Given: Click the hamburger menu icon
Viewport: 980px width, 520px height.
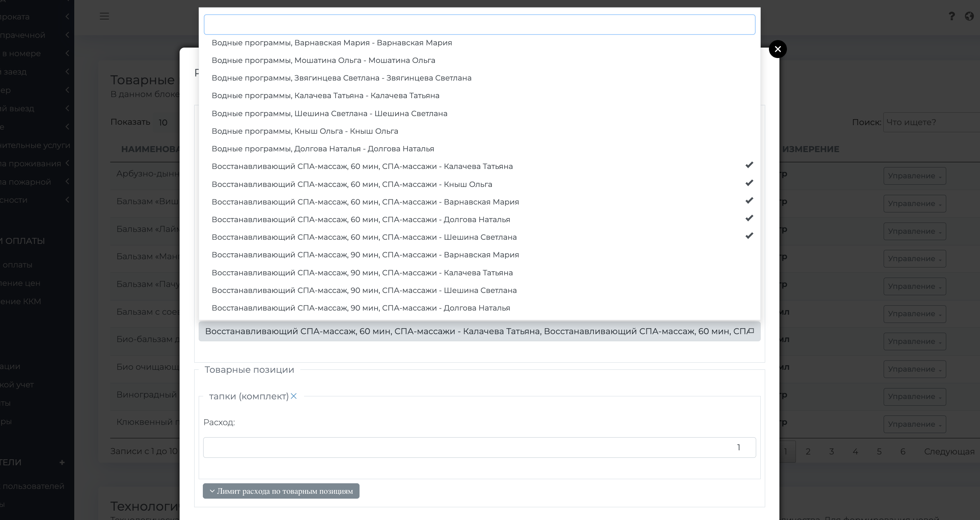Looking at the screenshot, I should point(104,16).
